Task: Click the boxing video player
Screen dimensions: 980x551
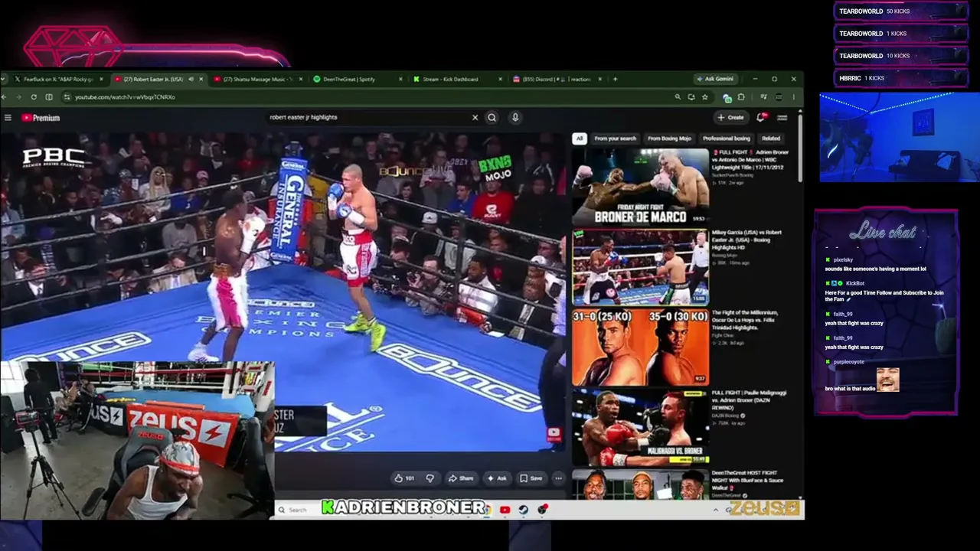Action: (x=283, y=291)
